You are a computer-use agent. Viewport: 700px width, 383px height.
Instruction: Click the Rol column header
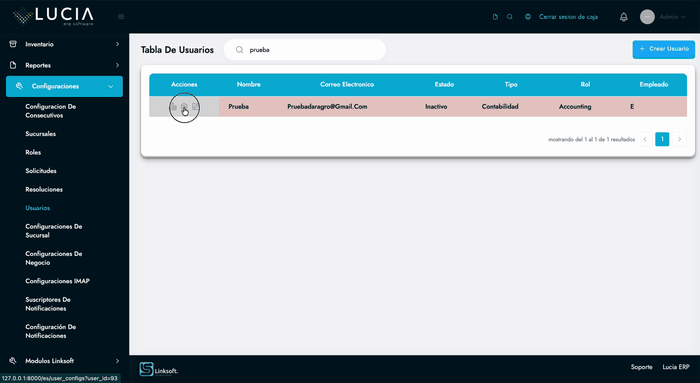pos(585,84)
